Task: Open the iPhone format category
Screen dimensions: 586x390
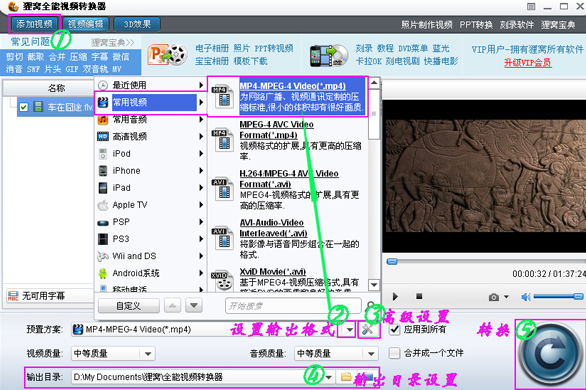Action: coord(151,171)
